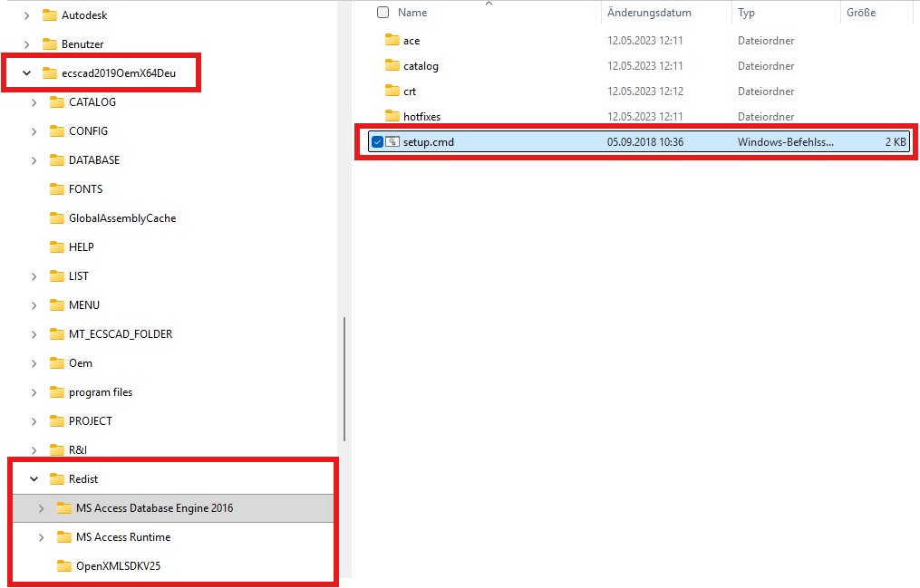920x588 pixels.
Task: Click the PROJECT folder icon
Action: tap(57, 421)
